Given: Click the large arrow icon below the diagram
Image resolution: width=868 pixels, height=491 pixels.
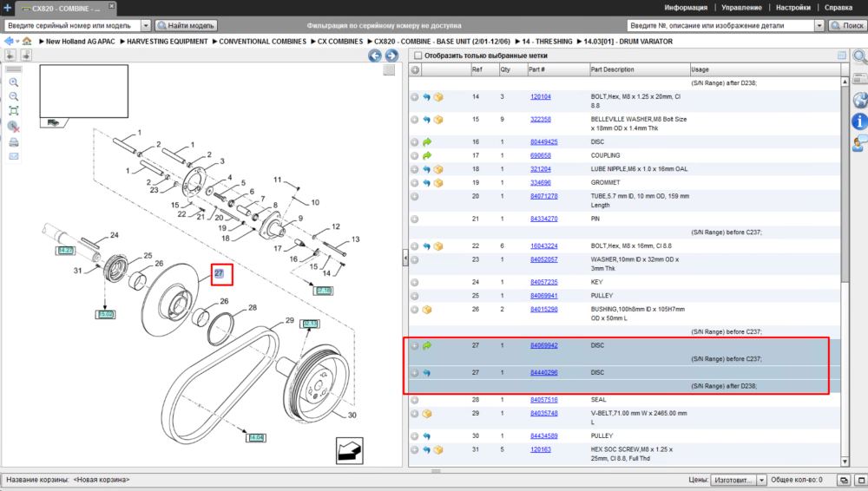Looking at the screenshot, I should click(x=349, y=450).
